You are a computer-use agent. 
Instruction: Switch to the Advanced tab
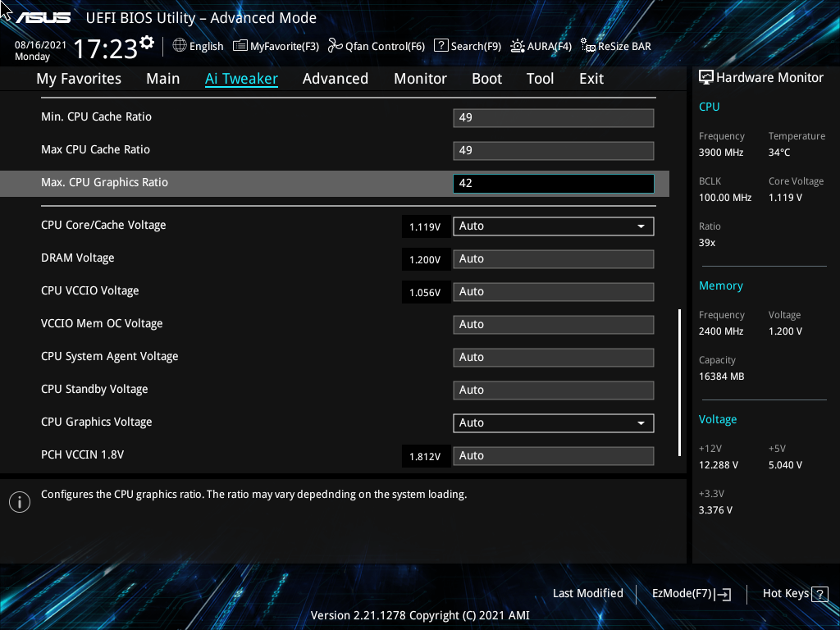point(336,79)
